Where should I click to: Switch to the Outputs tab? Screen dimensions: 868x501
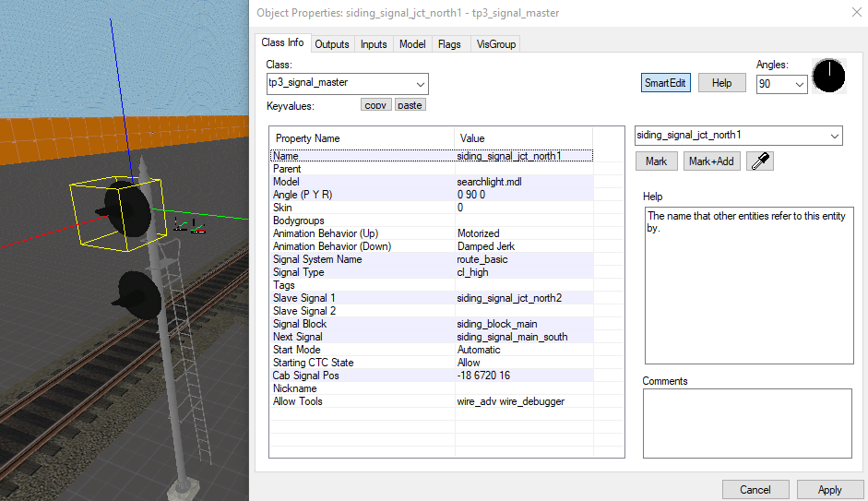pos(332,44)
